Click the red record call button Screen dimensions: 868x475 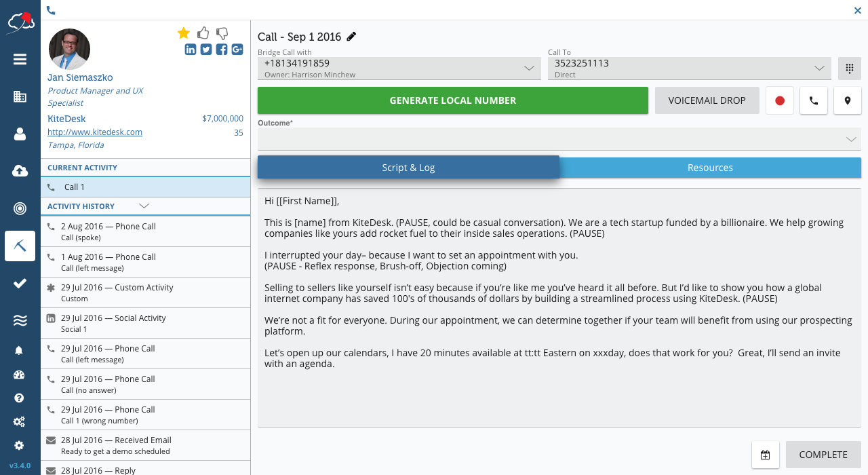coord(780,100)
